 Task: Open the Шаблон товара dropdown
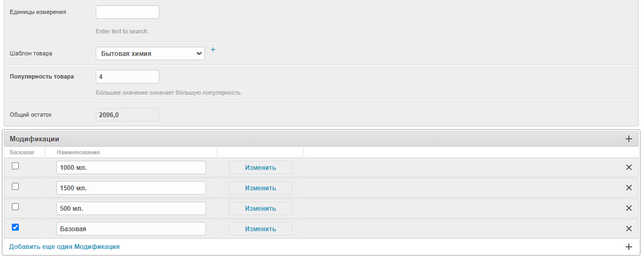150,53
